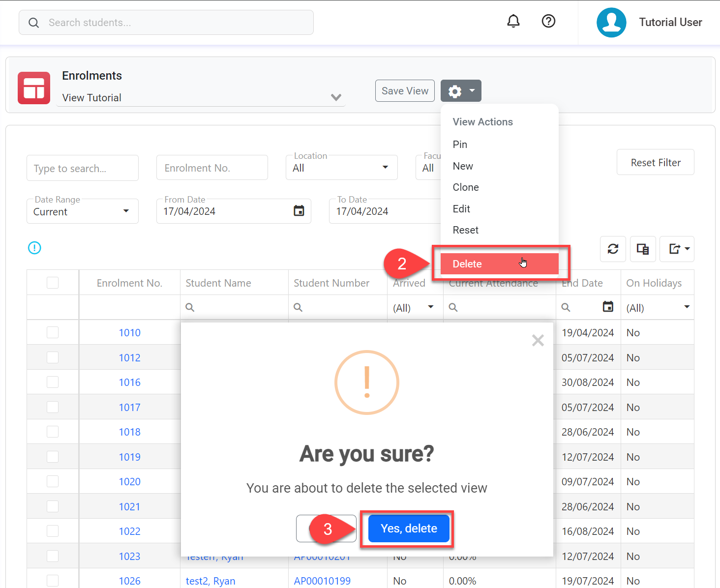Open enrolment 1023 link
Screen dimensions: 720x588
[130, 557]
